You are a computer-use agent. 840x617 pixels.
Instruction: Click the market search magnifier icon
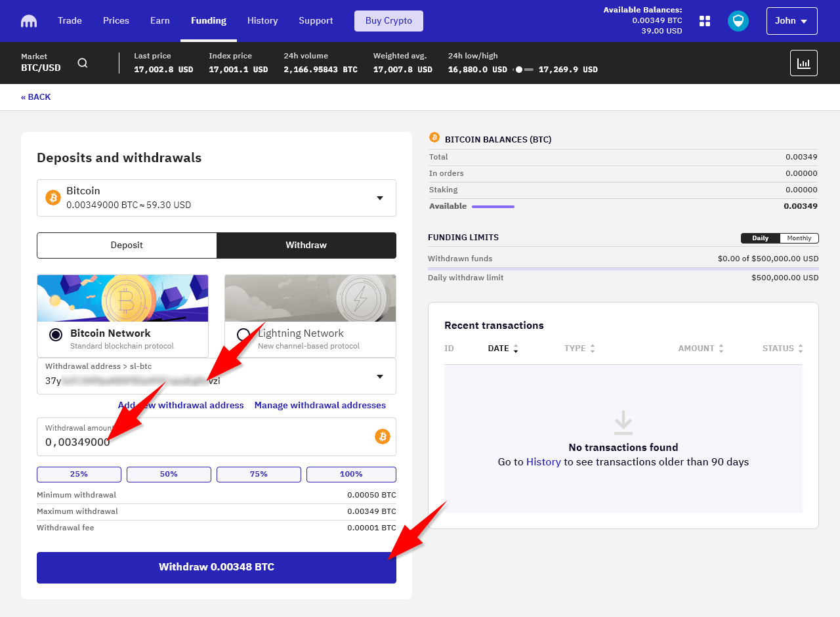(83, 63)
